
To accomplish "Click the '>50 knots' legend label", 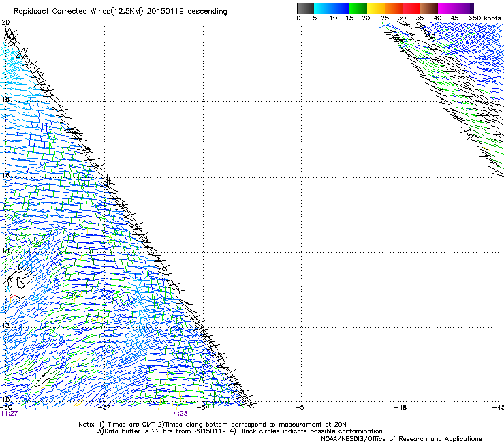I will click(484, 18).
